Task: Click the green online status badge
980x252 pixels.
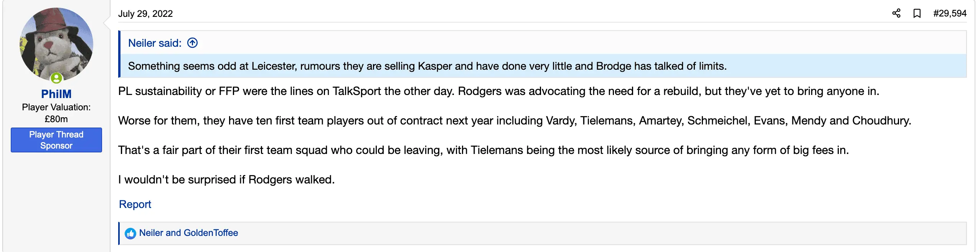Action: click(x=56, y=78)
